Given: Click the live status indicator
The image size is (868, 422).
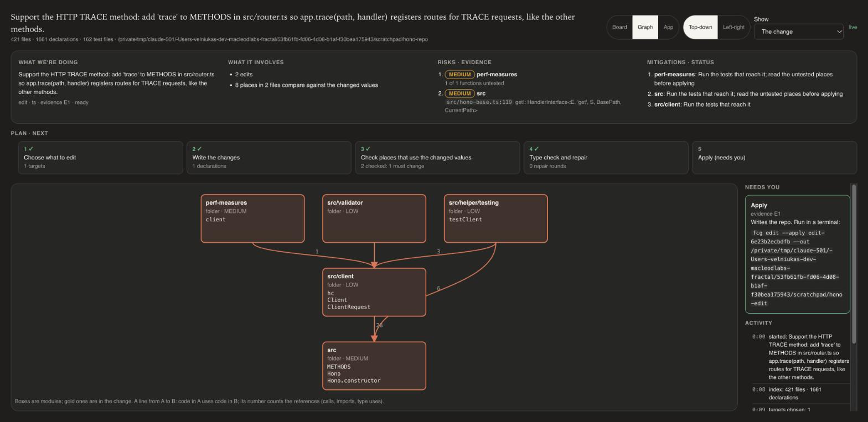Looking at the screenshot, I should click(x=852, y=27).
